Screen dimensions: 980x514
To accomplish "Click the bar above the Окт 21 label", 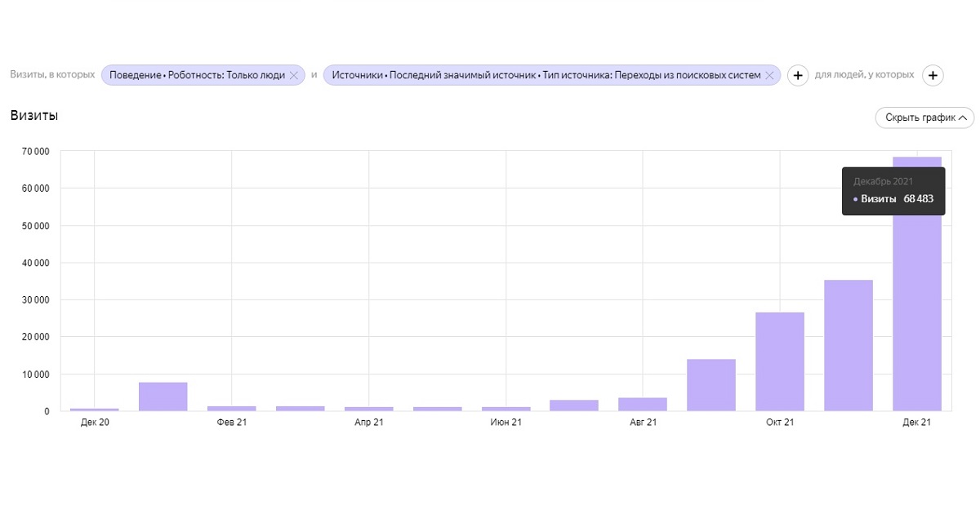I will pyautogui.click(x=780, y=361).
